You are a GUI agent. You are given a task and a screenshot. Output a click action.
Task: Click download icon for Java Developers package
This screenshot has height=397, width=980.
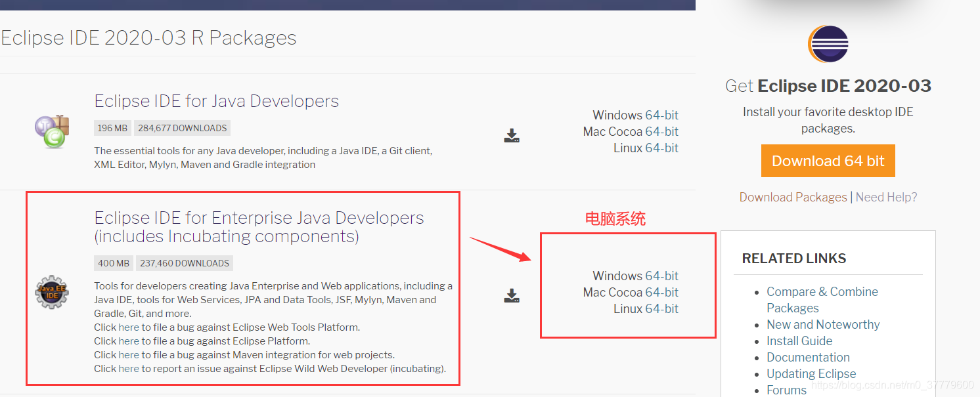(x=512, y=136)
